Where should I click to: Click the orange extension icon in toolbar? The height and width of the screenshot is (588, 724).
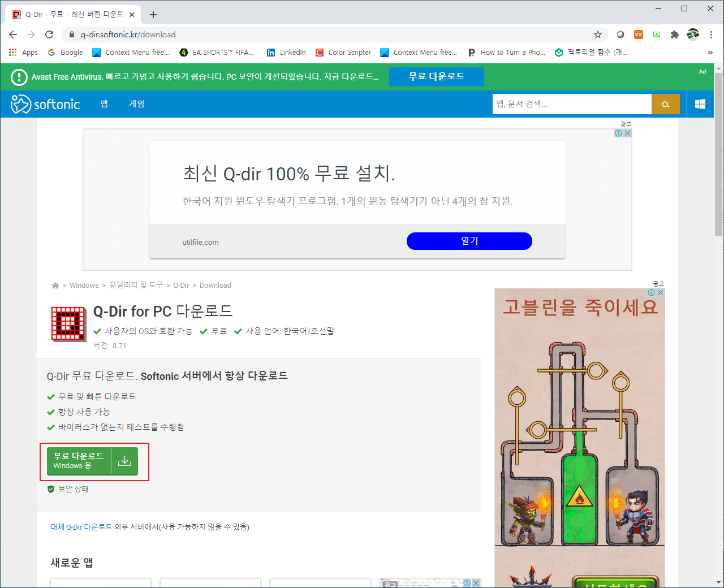(638, 34)
